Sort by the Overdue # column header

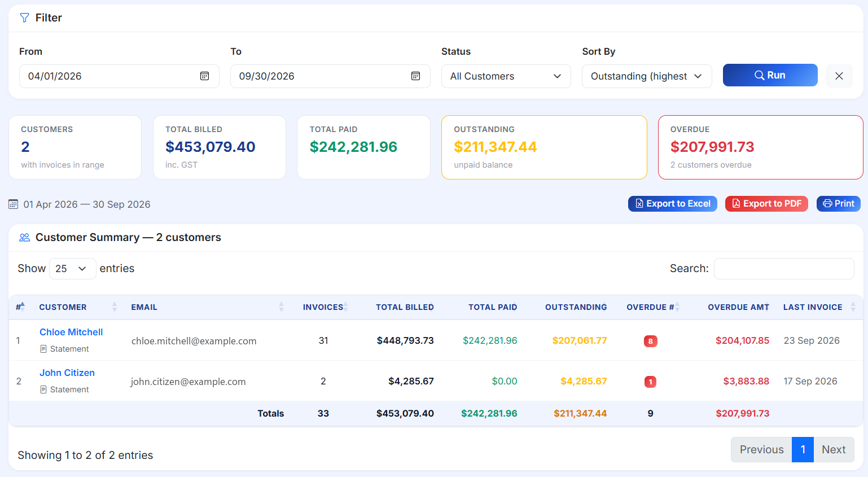(651, 307)
